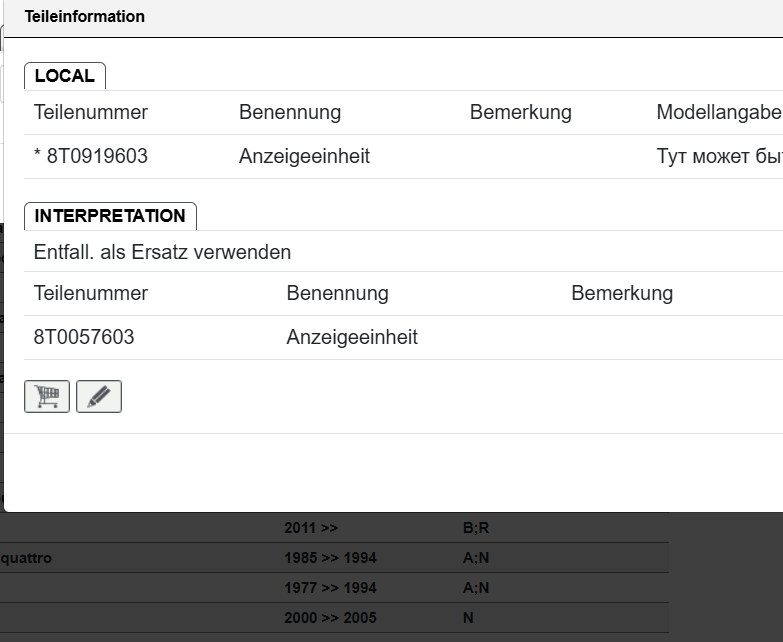Click the pencil edit icon button

(98, 397)
